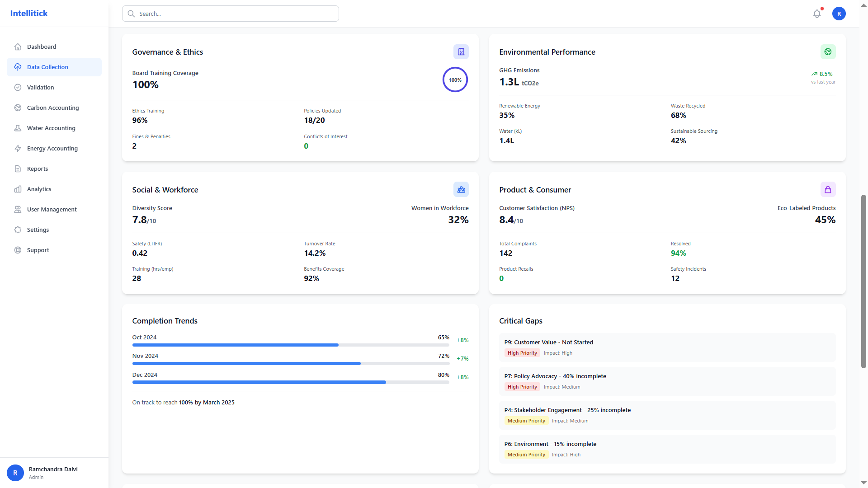Click the Product & Consumer lock icon
This screenshot has height=488, width=868.
828,189
